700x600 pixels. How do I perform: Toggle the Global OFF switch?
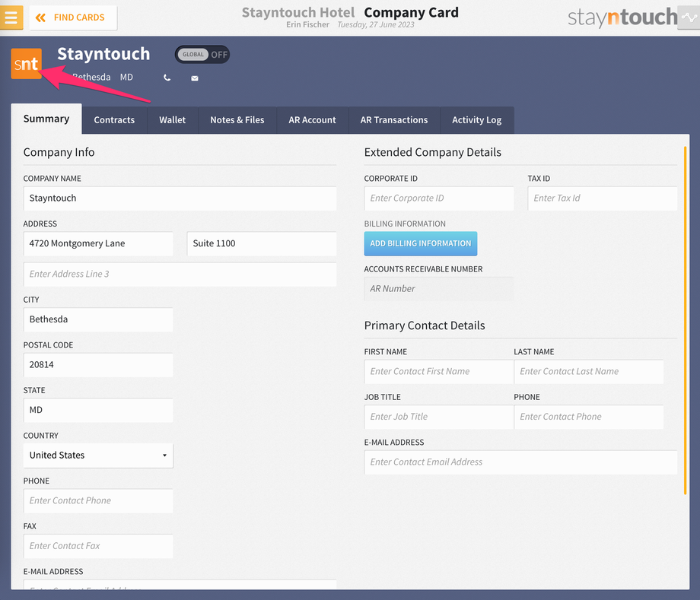point(202,55)
